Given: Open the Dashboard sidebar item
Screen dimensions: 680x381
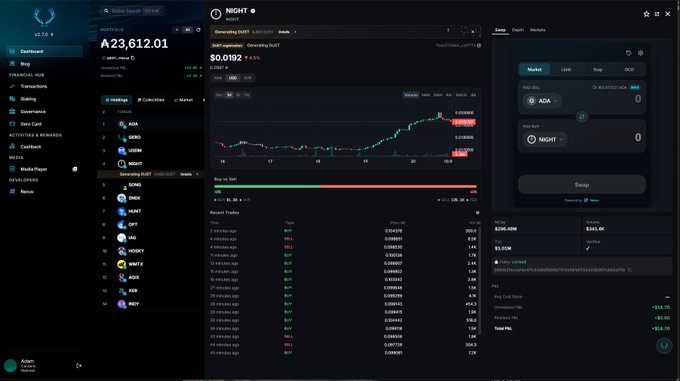Looking at the screenshot, I should 44,51.
